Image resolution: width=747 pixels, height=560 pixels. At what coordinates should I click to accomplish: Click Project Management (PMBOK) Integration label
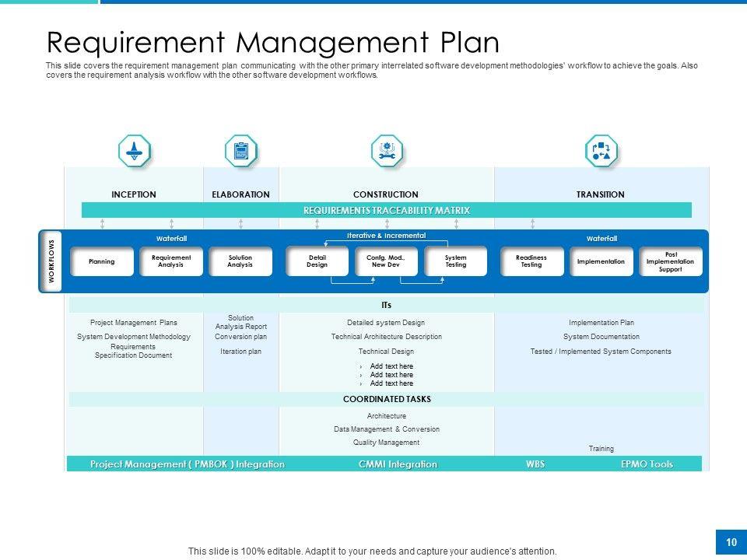point(188,464)
